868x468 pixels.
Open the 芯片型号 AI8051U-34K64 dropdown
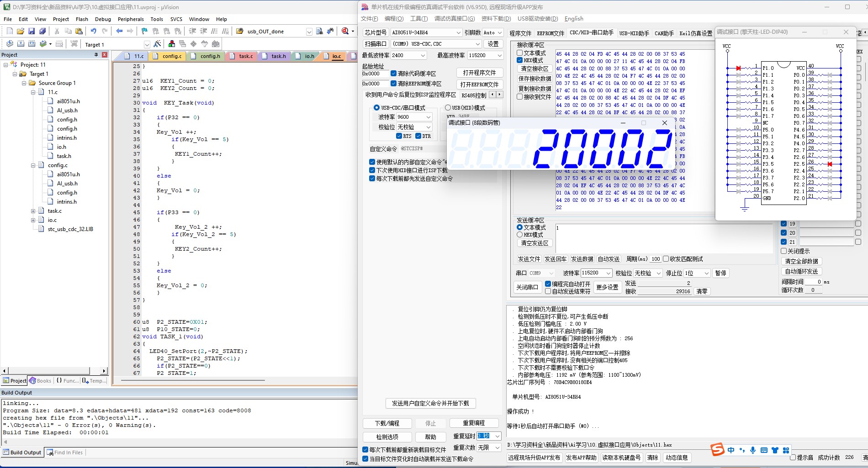tap(458, 33)
